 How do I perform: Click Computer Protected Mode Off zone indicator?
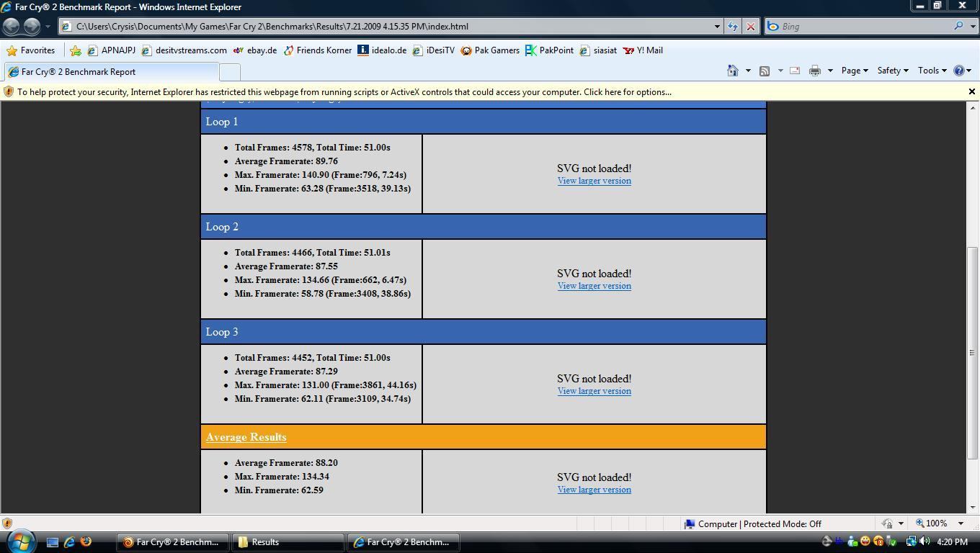pyautogui.click(x=752, y=524)
